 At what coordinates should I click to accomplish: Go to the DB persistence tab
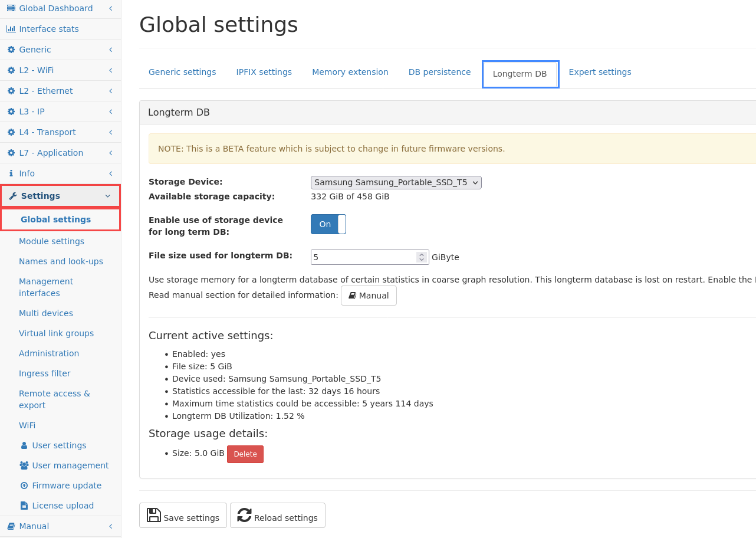440,72
